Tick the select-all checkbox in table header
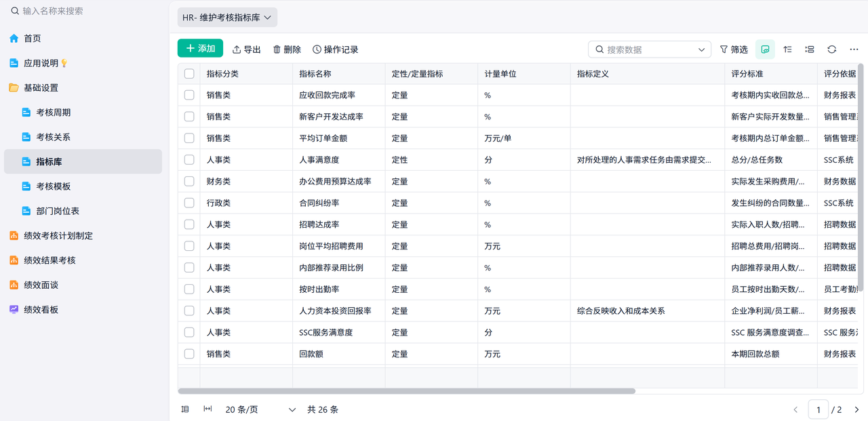 click(189, 74)
